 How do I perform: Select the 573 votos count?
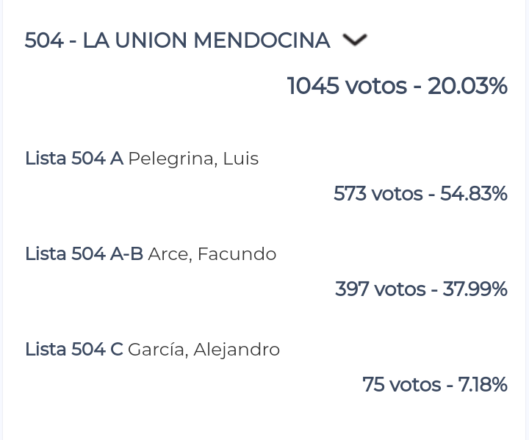coord(378,194)
